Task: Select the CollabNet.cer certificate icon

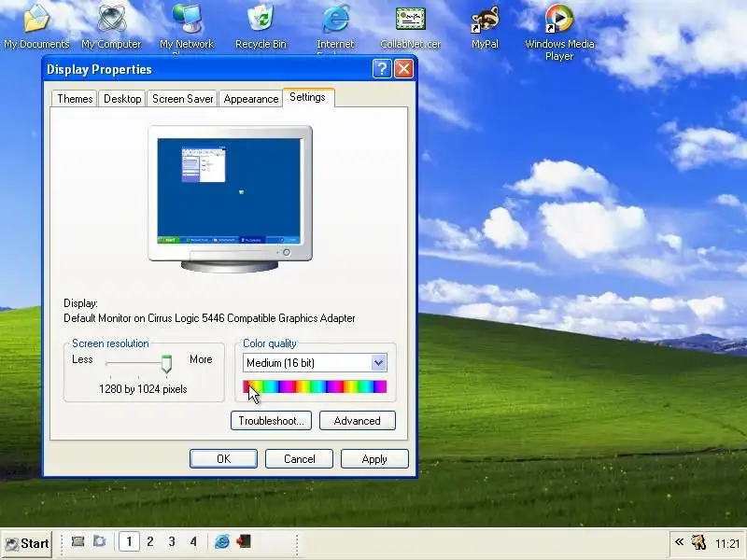Action: [x=410, y=26]
